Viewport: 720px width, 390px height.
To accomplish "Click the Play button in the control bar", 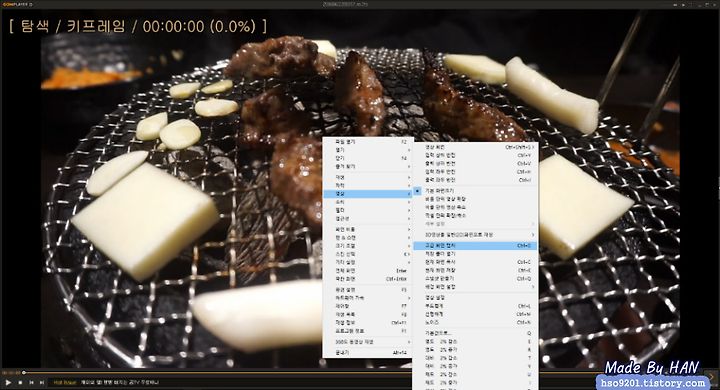I will pos(8,382).
